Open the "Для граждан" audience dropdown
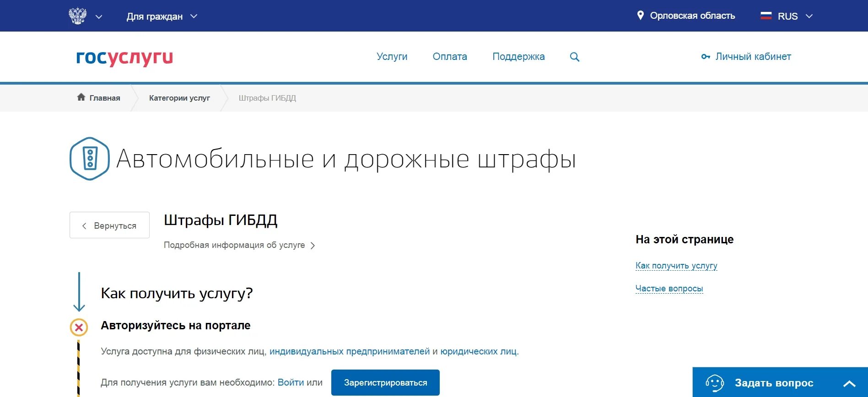The width and height of the screenshot is (868, 397). 162,16
